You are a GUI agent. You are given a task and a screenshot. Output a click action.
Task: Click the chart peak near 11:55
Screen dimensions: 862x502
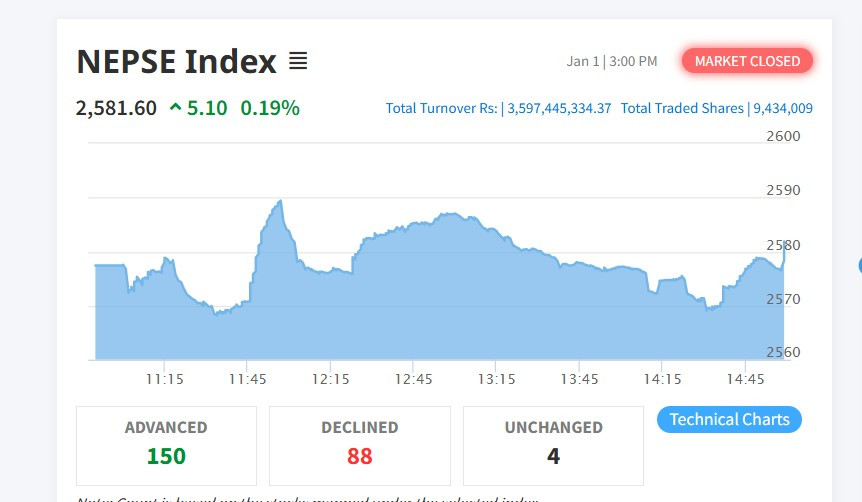280,202
